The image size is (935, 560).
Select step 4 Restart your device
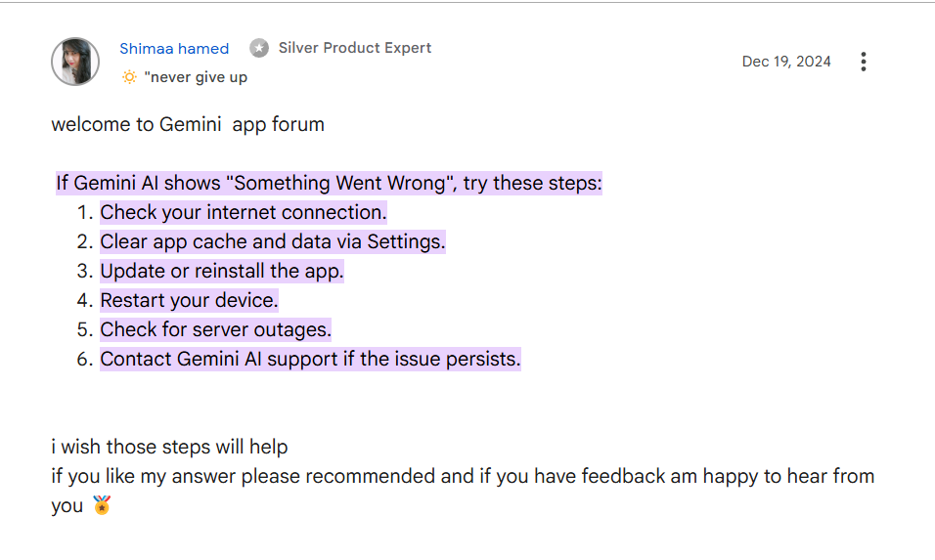click(x=189, y=300)
